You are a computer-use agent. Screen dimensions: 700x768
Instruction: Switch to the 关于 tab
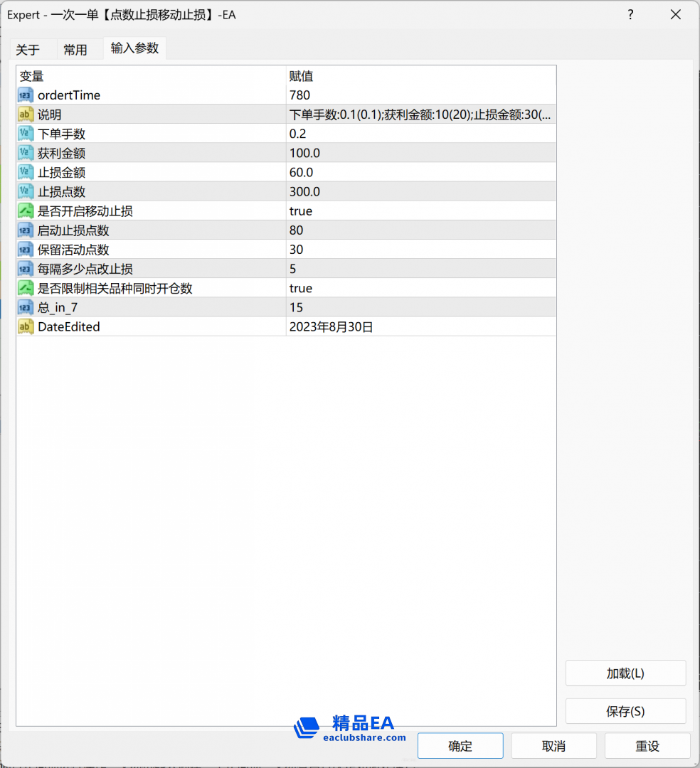[28, 50]
